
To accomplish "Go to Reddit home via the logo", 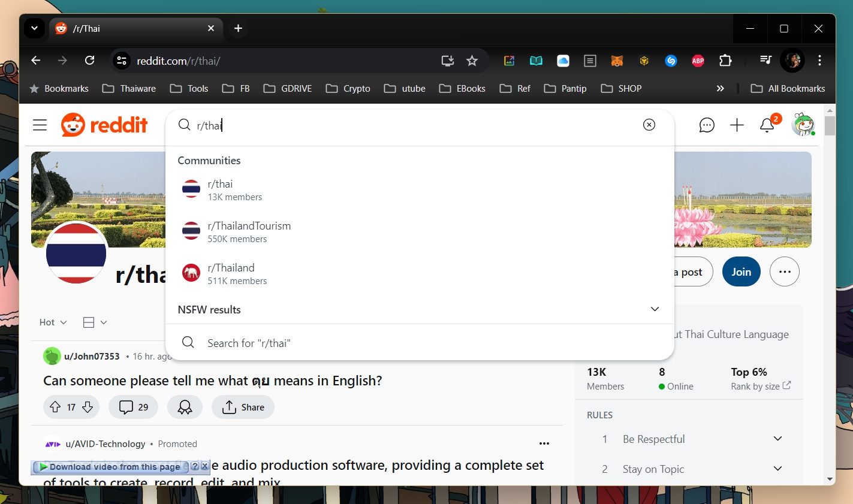I will pos(104,125).
